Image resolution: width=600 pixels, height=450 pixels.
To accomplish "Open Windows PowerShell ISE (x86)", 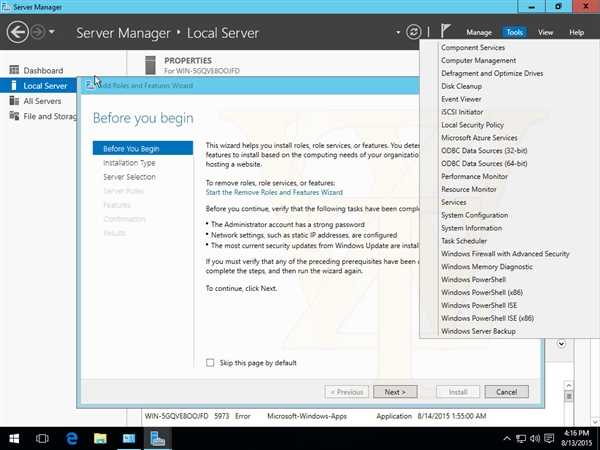I will [x=487, y=318].
